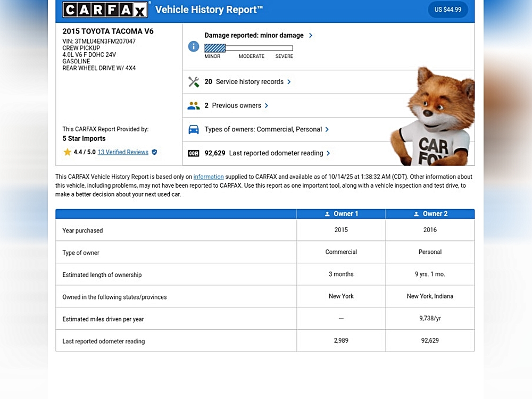Click the wrench service history icon

(x=194, y=82)
